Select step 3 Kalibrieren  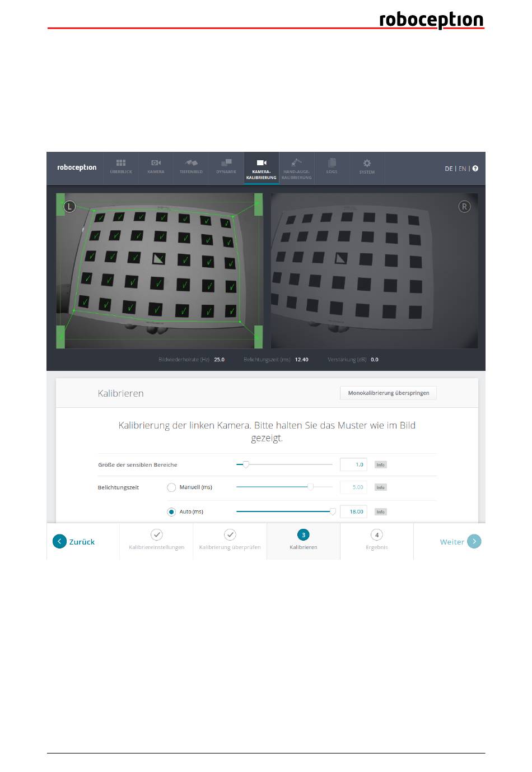tap(304, 541)
